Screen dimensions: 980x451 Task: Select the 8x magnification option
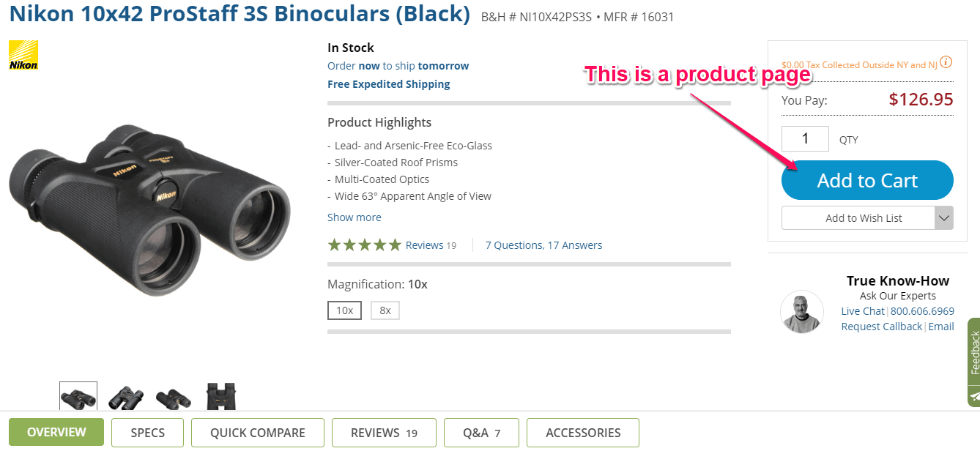(x=385, y=310)
